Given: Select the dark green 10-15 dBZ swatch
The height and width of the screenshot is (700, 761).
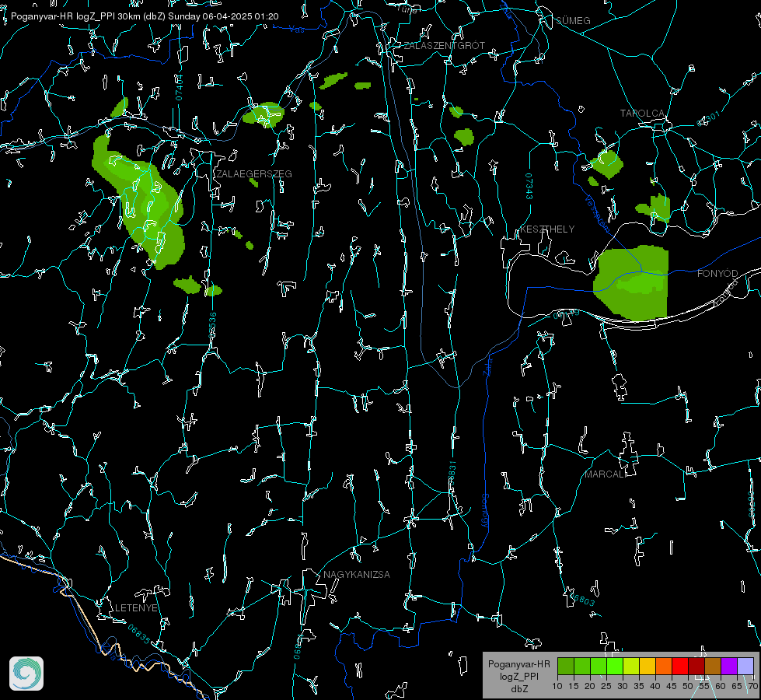Looking at the screenshot, I should pyautogui.click(x=566, y=666).
